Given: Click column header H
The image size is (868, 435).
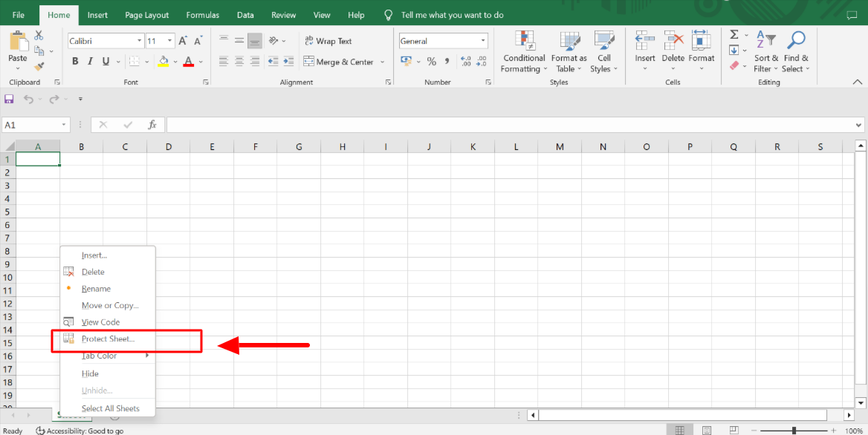Looking at the screenshot, I should point(342,146).
